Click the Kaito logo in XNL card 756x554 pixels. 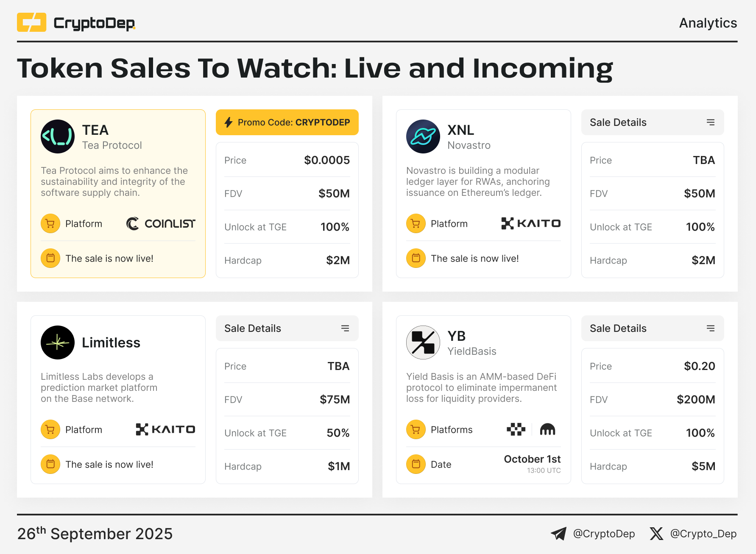pyautogui.click(x=531, y=223)
